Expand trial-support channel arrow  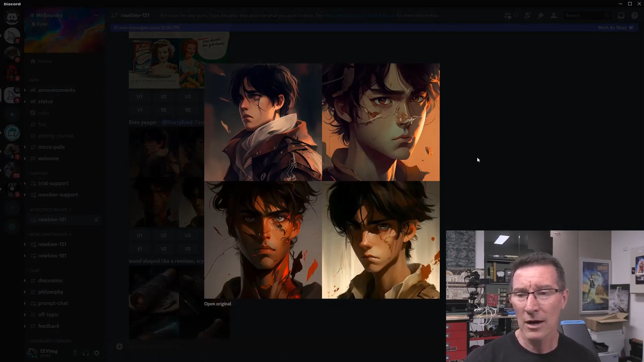coord(25,183)
